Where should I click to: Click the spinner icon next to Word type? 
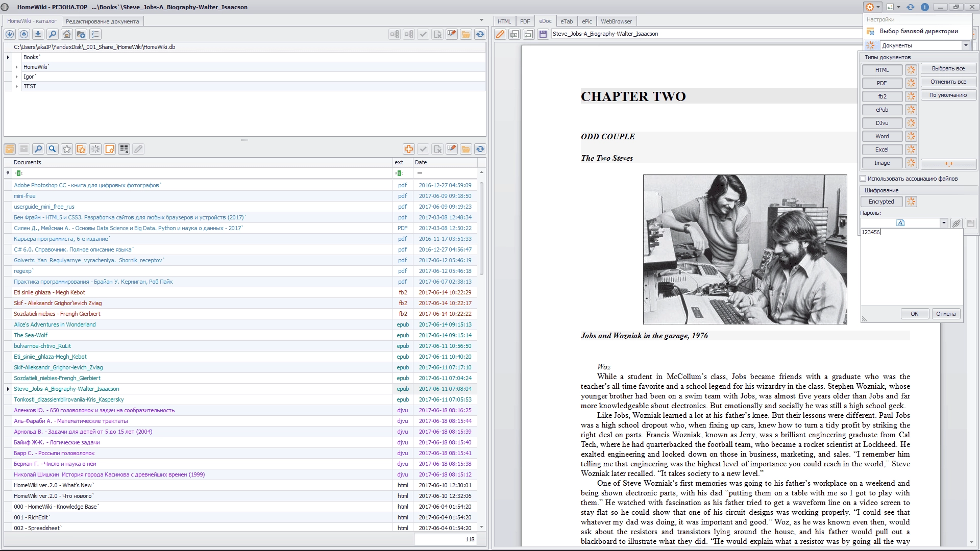click(x=911, y=136)
